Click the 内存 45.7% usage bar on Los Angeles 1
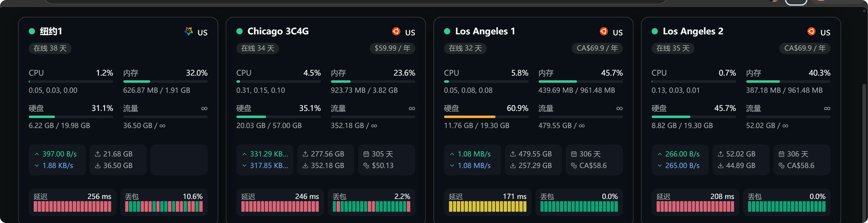 coord(580,82)
